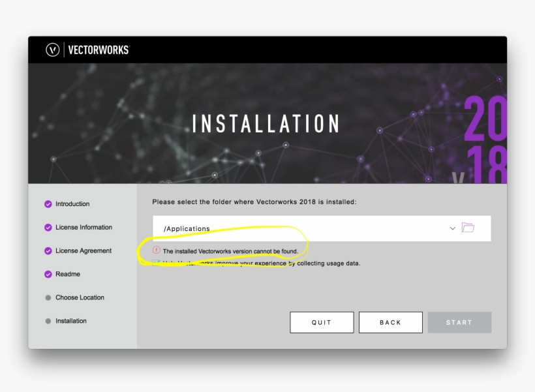The image size is (535, 392).
Task: Click the INSTALLATION banner heading
Action: 266,124
